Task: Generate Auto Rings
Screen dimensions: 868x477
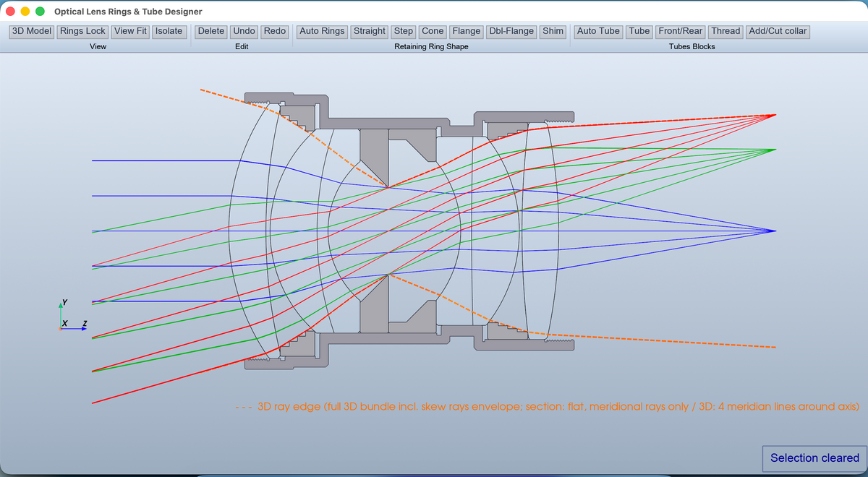Action: (322, 31)
